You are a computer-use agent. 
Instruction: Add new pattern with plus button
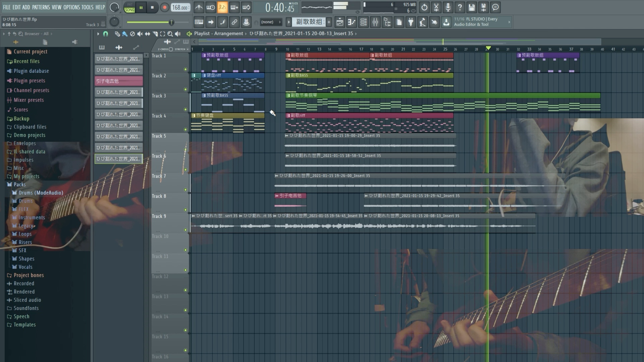click(x=329, y=22)
